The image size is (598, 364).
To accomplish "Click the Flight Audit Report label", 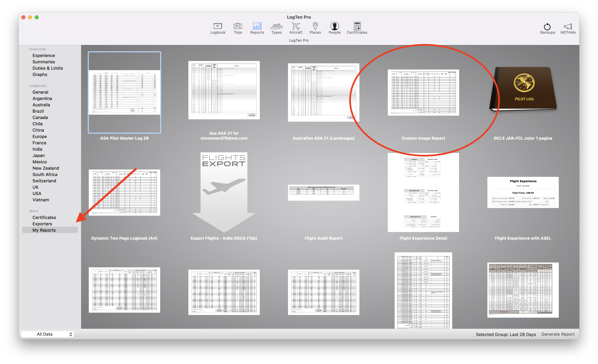I will [324, 238].
